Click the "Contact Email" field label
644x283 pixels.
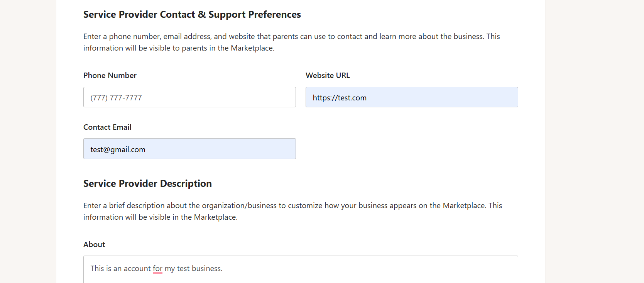pyautogui.click(x=107, y=127)
